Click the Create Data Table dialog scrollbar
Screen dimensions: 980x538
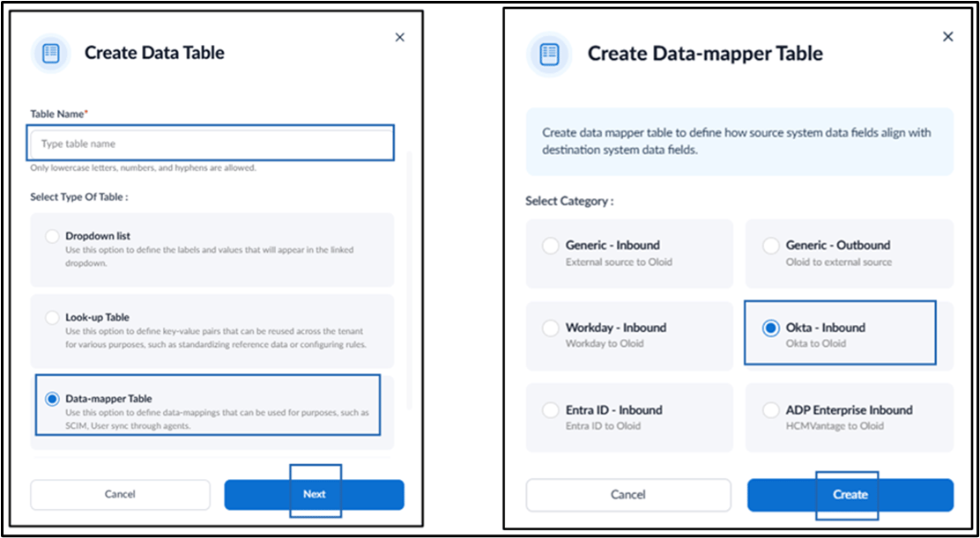click(x=410, y=280)
